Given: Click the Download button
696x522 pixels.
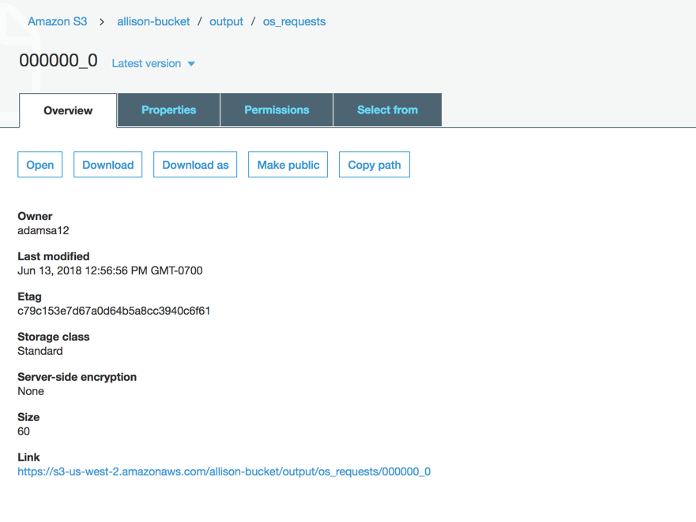Looking at the screenshot, I should (x=108, y=165).
